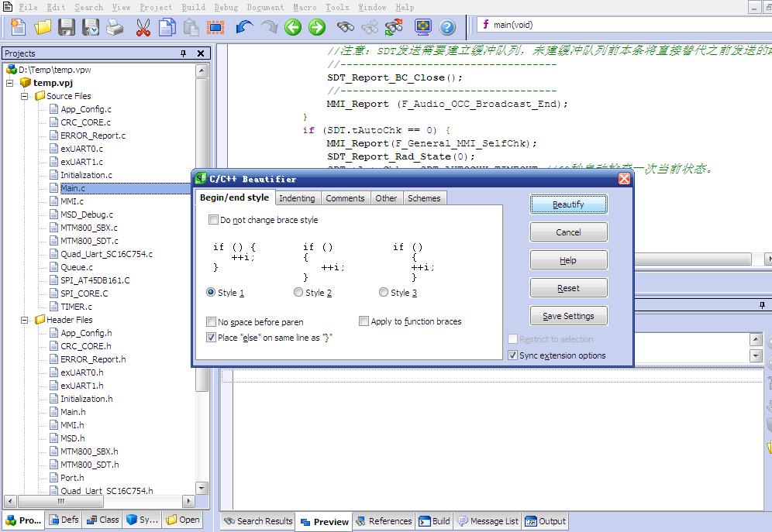Click the Copy toolbar icon
Viewport: 772px width, 532px height.
167,27
